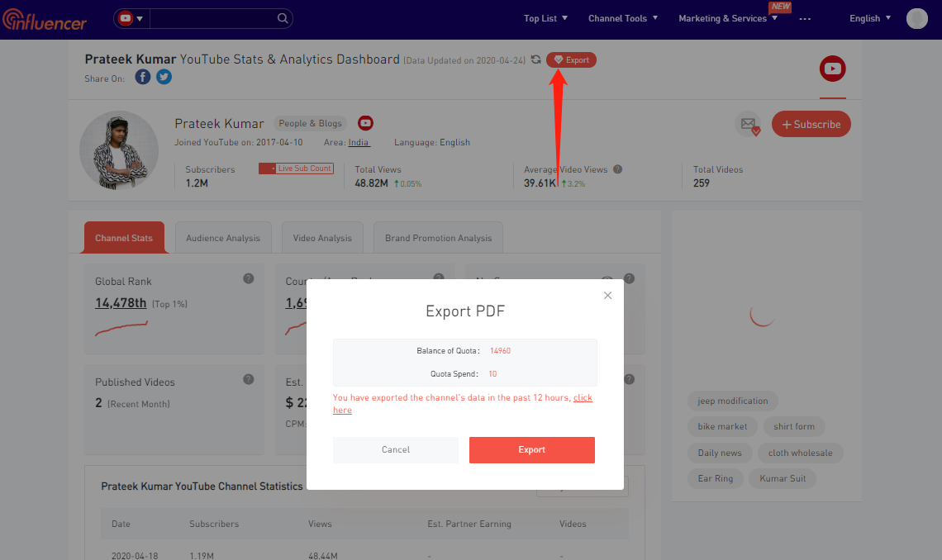The width and height of the screenshot is (942, 560).
Task: Click the red Export pill button
Action: pos(571,60)
